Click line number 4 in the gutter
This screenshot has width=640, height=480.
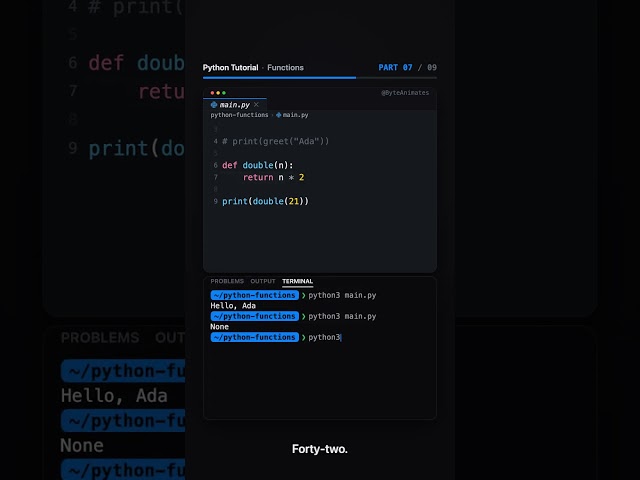216,141
